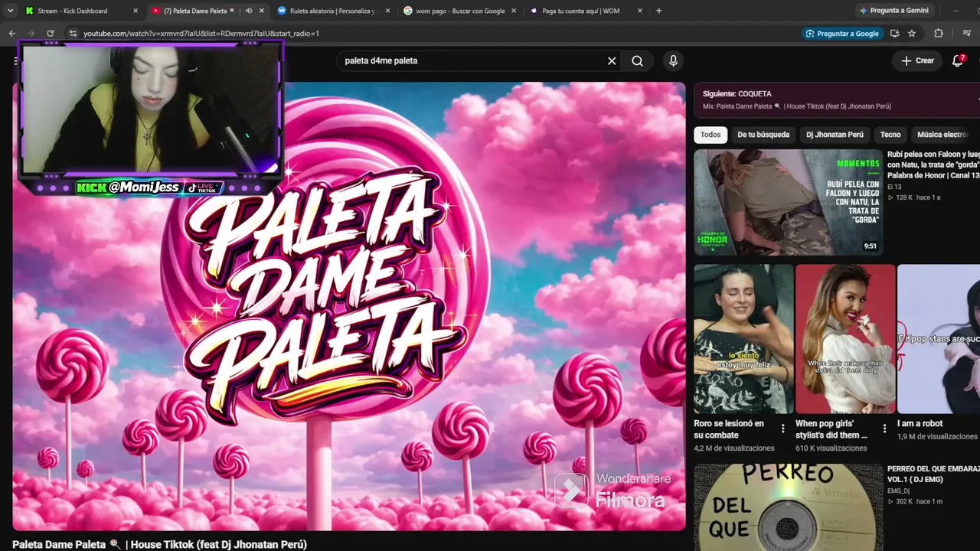
Task: Open options menu for When pop girls' short
Action: pos(884,429)
